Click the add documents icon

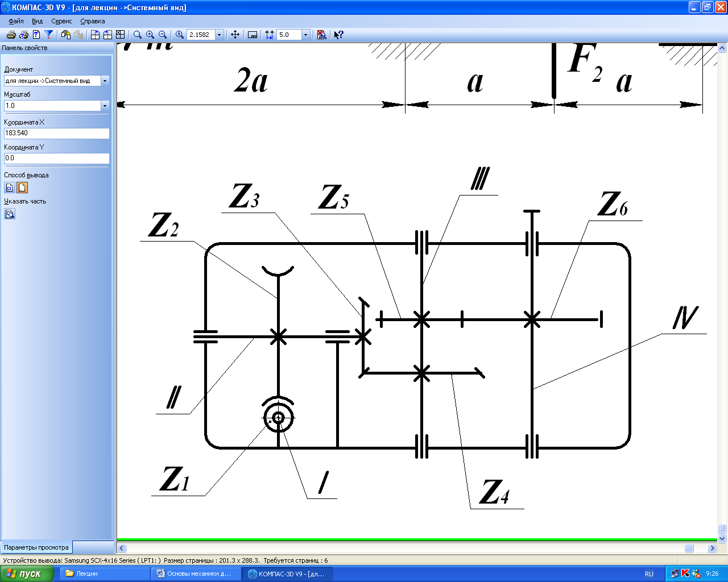click(66, 35)
